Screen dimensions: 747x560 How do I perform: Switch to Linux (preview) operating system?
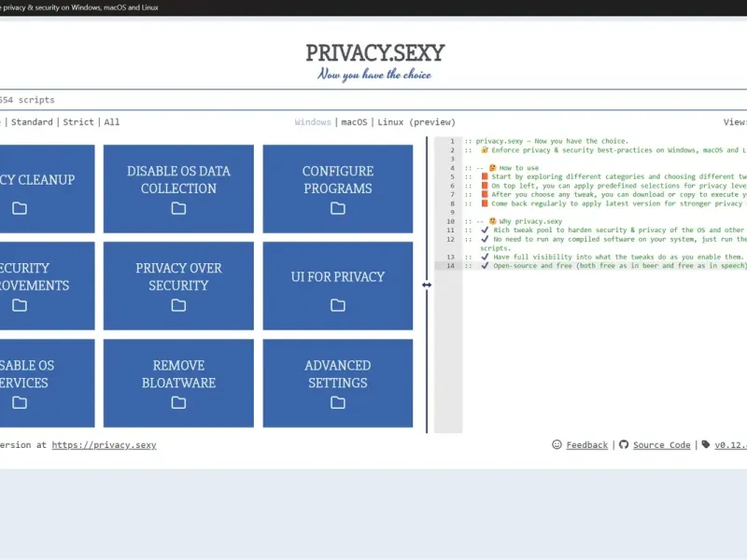point(416,122)
